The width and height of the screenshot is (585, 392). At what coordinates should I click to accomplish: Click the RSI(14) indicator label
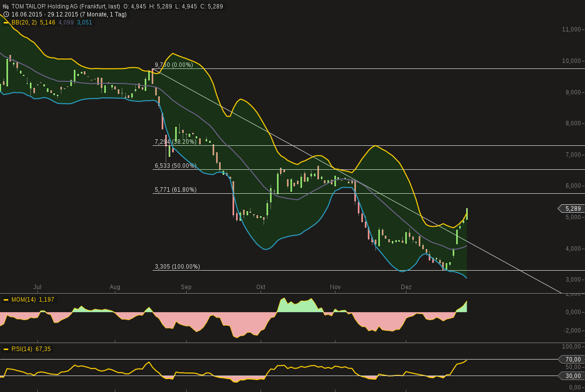pyautogui.click(x=21, y=349)
